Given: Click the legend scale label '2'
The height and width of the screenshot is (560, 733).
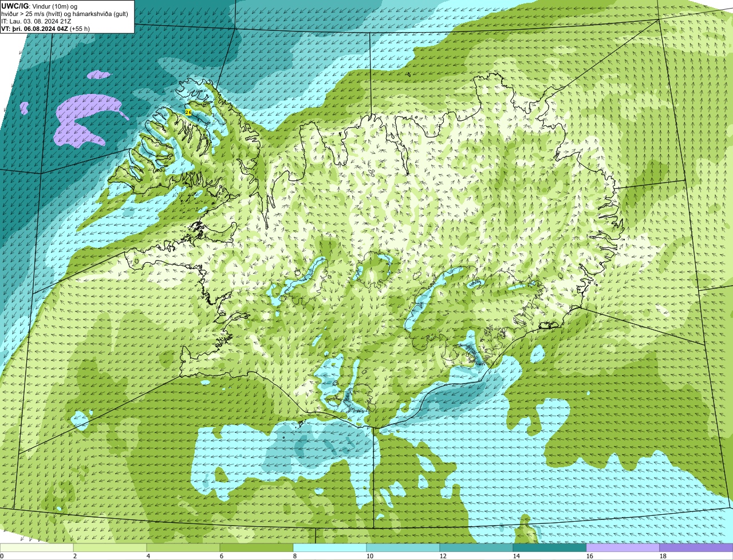Looking at the screenshot, I should [x=75, y=556].
